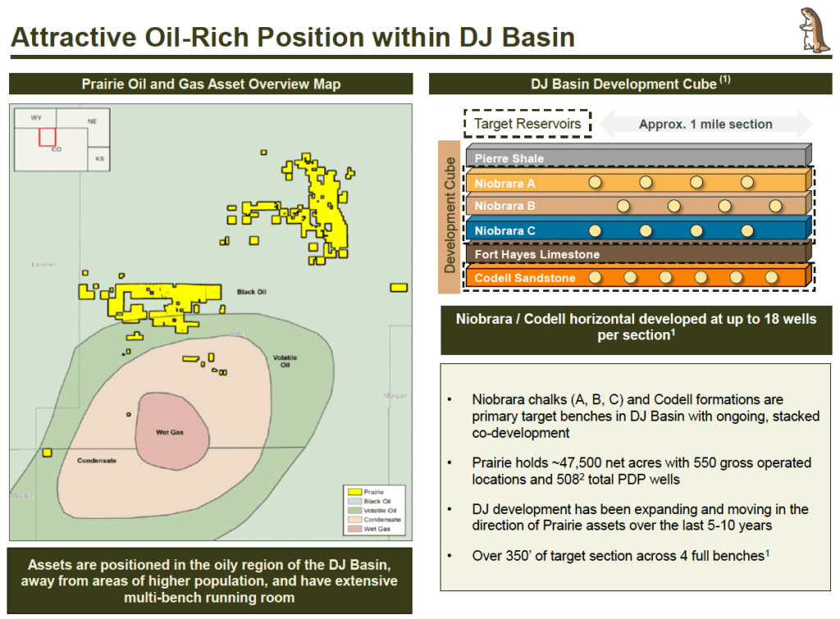Click the "Condensate" map label
This screenshot has height=619, width=840.
(97, 461)
